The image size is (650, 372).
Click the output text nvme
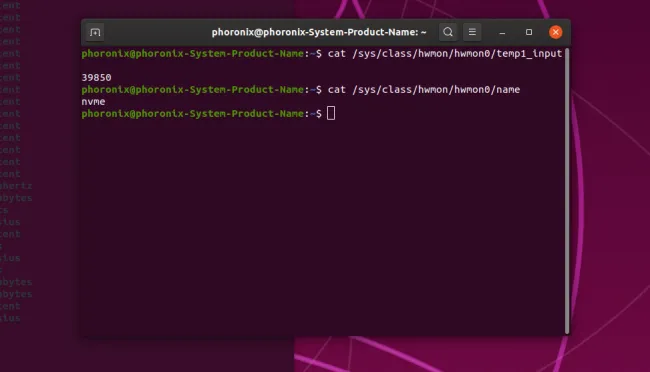(x=93, y=102)
